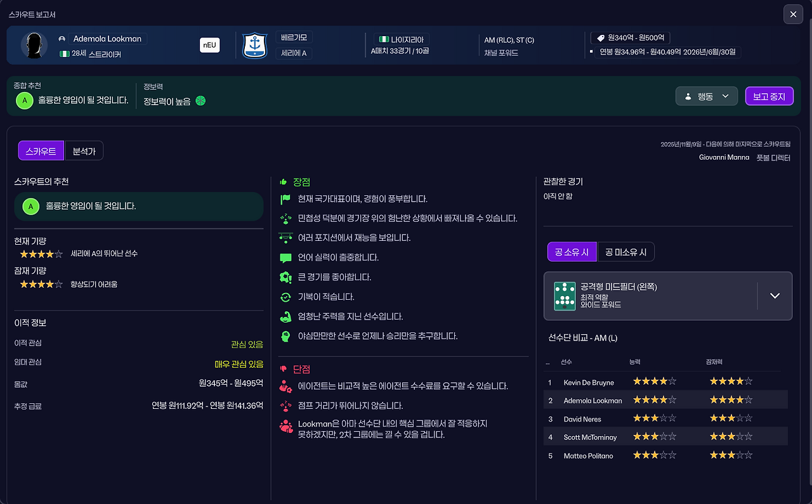Expand the role card chevron arrow
Screen dimensions: 812x504
tap(775, 295)
